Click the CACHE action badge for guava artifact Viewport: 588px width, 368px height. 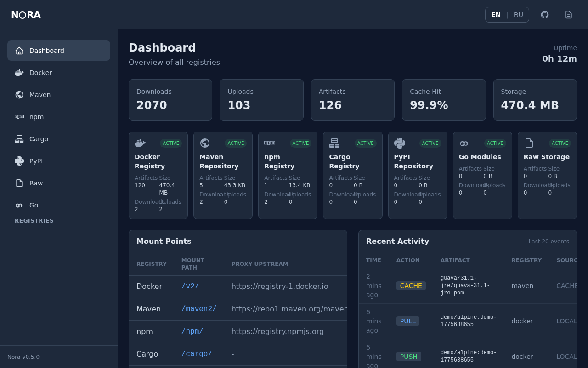point(411,285)
